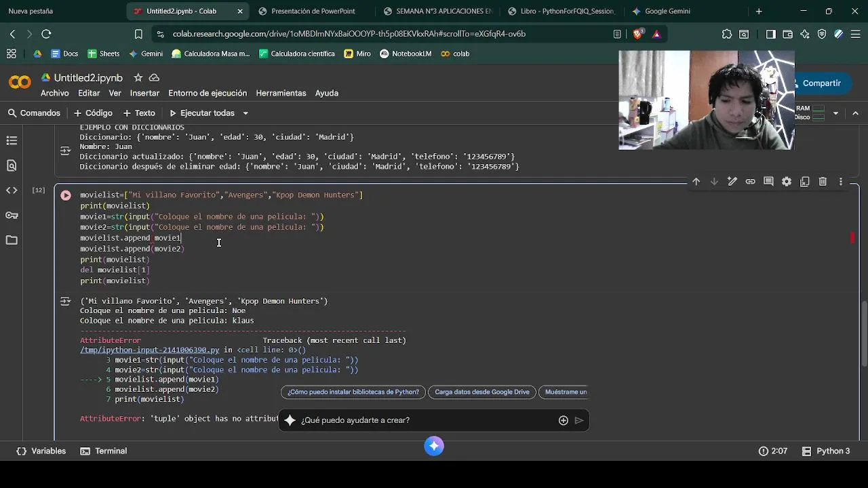Add a comment to the cell
This screenshot has height=488, width=868.
tap(768, 182)
